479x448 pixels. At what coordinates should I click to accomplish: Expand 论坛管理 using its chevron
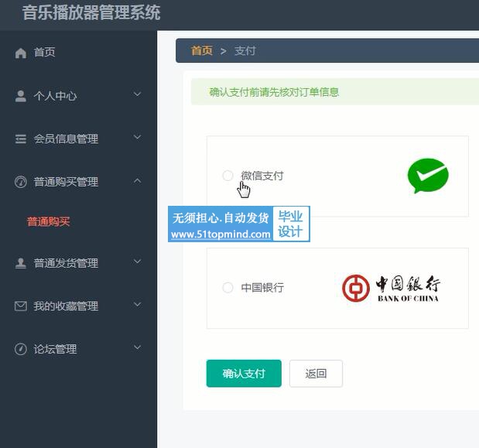(138, 347)
